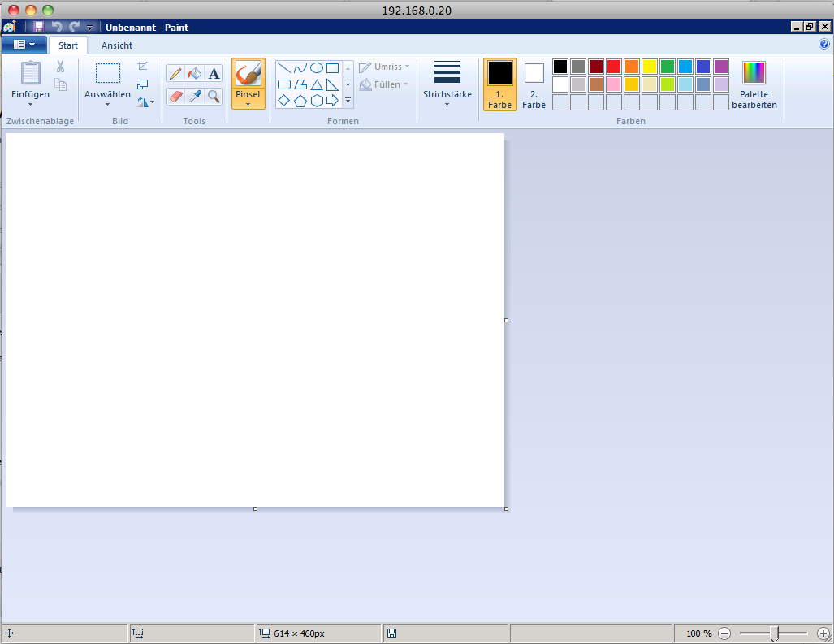Switch to the Ansicht tab

(117, 45)
